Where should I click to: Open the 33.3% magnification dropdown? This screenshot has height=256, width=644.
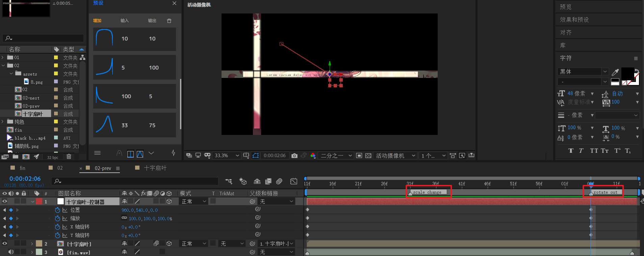pyautogui.click(x=227, y=155)
